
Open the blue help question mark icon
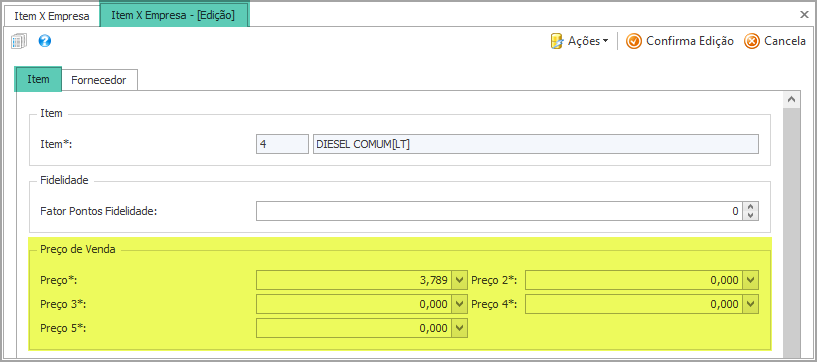pos(45,41)
